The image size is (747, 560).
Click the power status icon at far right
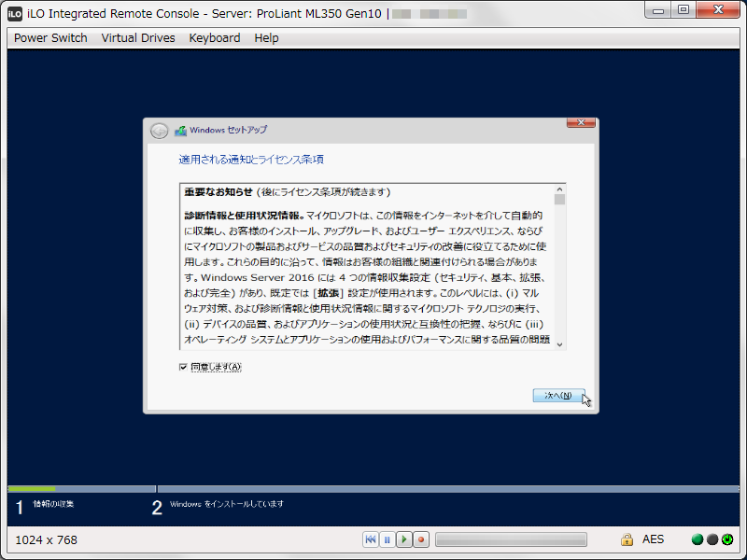pyautogui.click(x=727, y=539)
